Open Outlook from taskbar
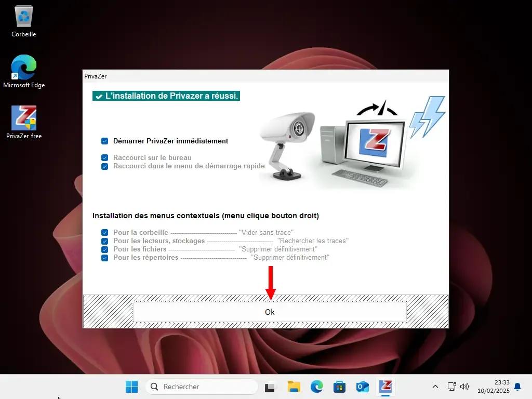This screenshot has height=399, width=532. click(x=362, y=387)
